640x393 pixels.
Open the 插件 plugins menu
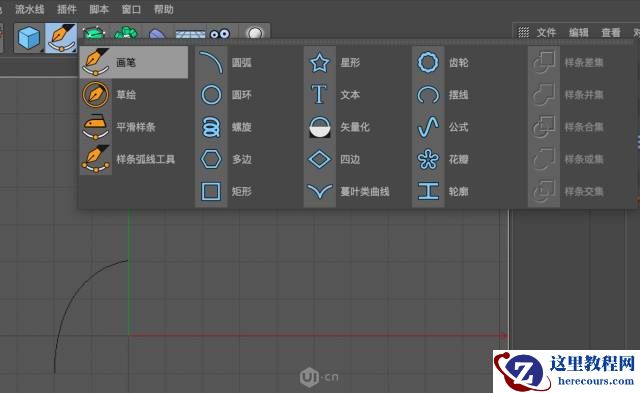67,9
